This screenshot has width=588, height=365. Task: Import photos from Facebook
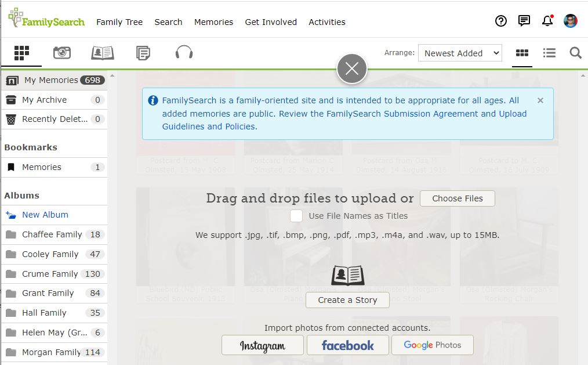pyautogui.click(x=347, y=345)
